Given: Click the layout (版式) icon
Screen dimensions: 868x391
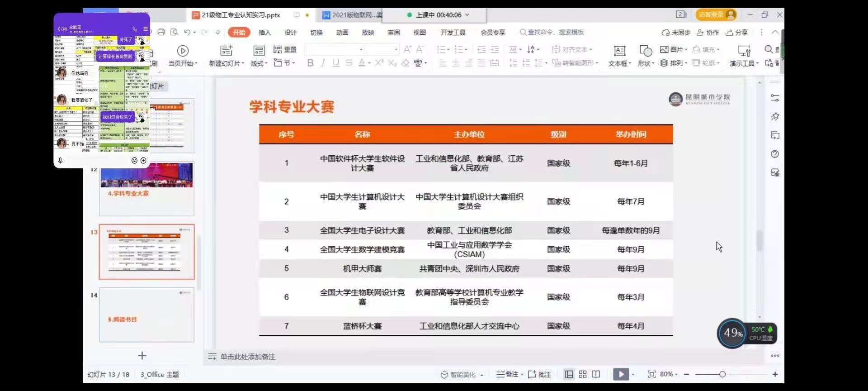Looking at the screenshot, I should click(x=259, y=50).
